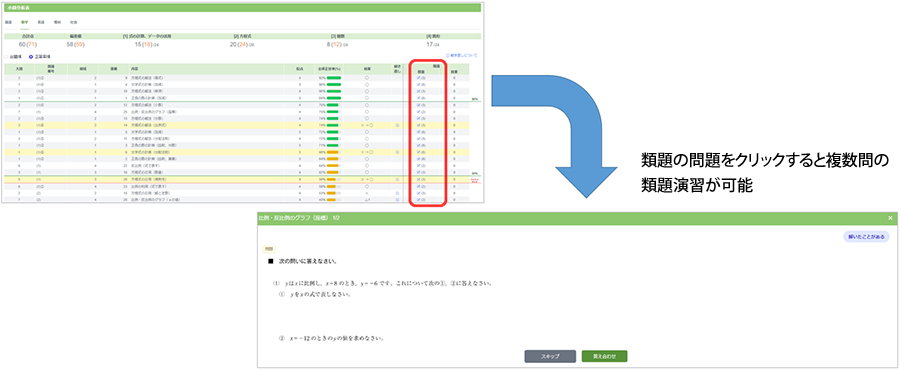
Task: Open similar problems for 方程式の応用(規則性) row
Action: pyautogui.click(x=421, y=179)
